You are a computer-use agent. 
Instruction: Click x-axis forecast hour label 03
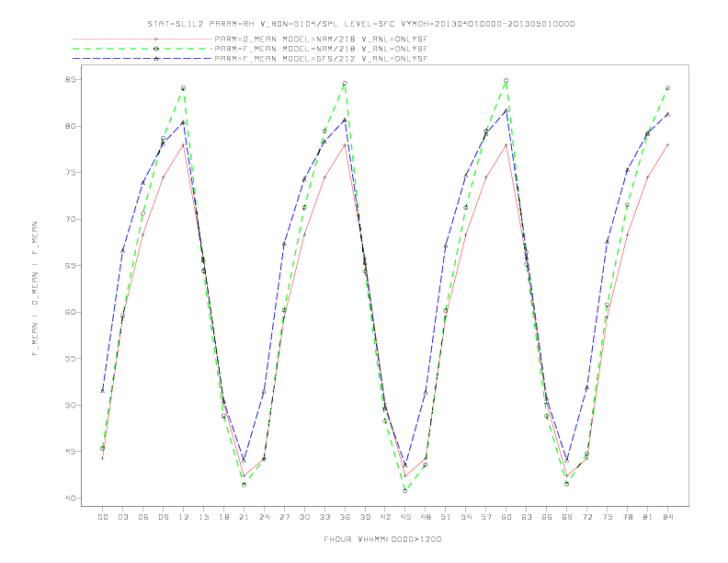[x=122, y=517]
